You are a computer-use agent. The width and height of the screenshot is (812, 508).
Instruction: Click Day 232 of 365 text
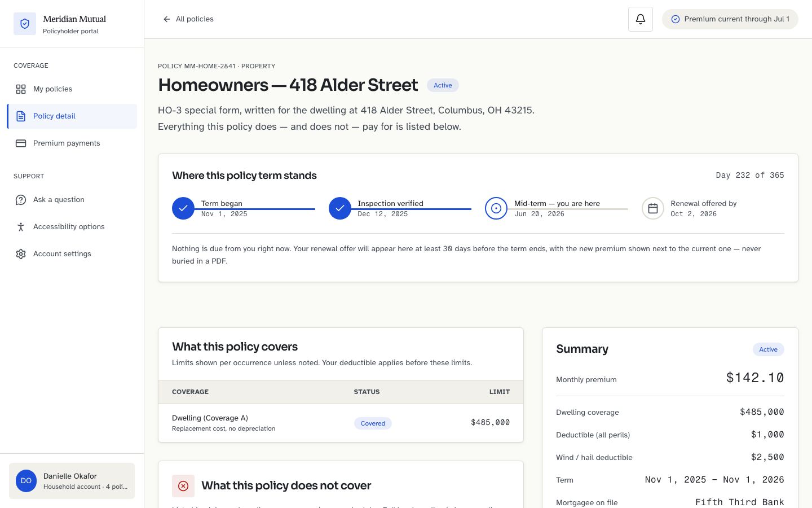pyautogui.click(x=750, y=176)
